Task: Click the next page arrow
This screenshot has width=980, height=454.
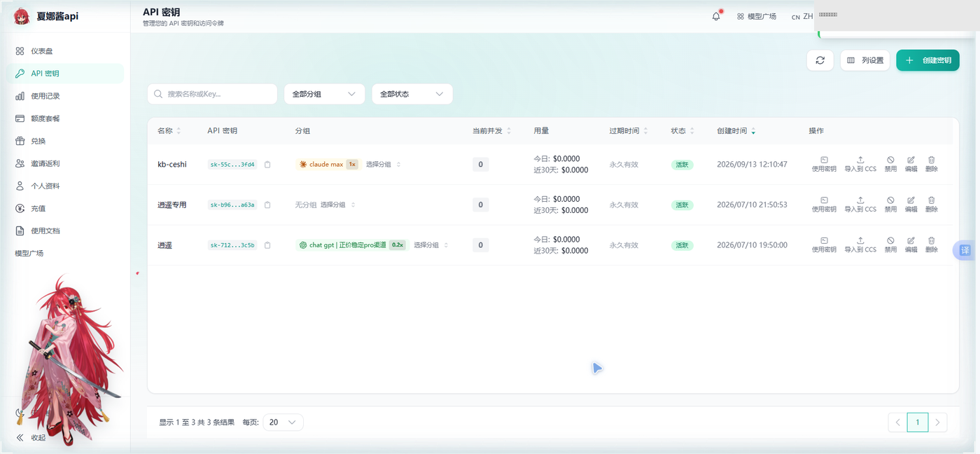Action: pyautogui.click(x=938, y=422)
